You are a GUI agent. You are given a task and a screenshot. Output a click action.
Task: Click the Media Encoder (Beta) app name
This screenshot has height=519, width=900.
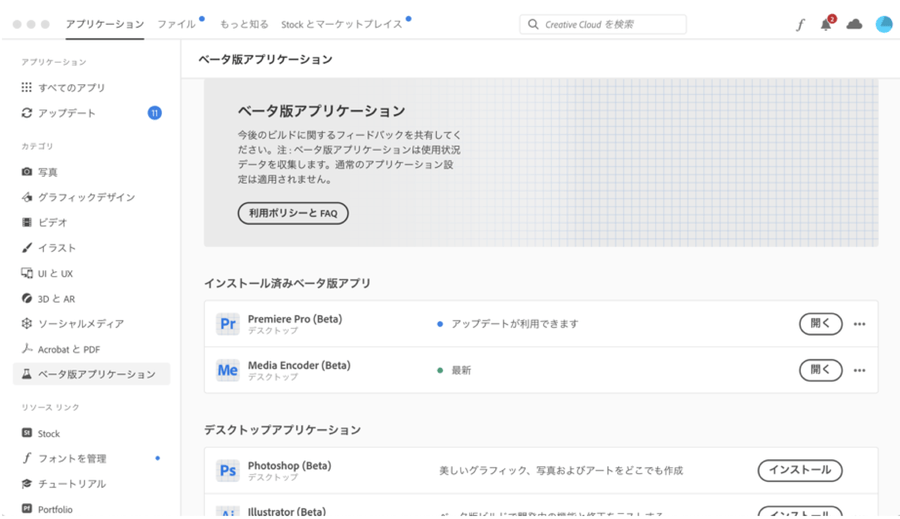click(x=299, y=365)
